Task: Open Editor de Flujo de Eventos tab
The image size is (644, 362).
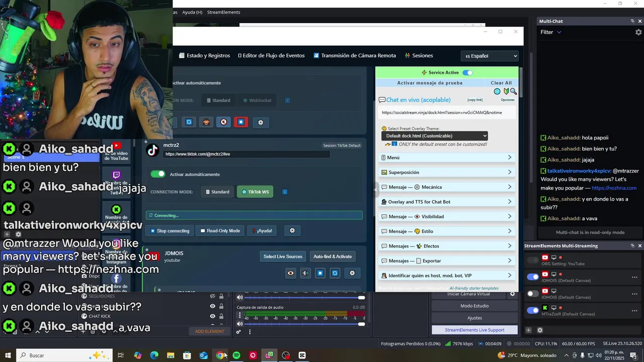Action: tap(271, 56)
